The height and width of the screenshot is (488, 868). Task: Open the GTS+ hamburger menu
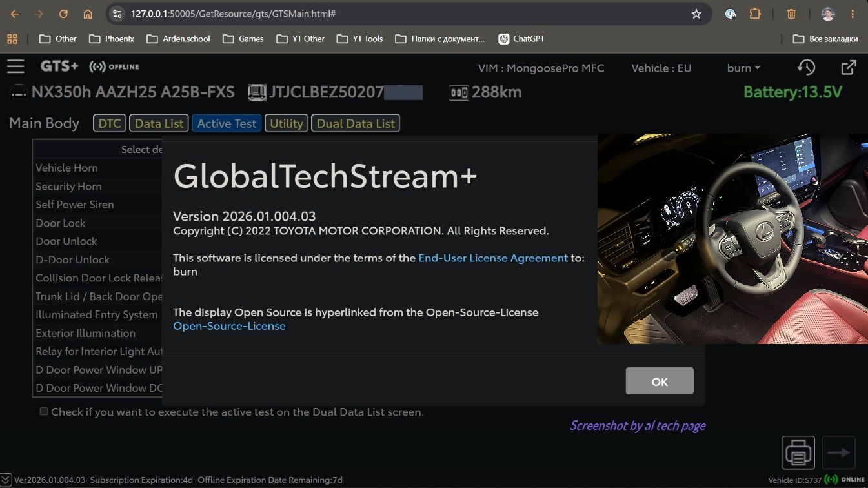[x=15, y=66]
